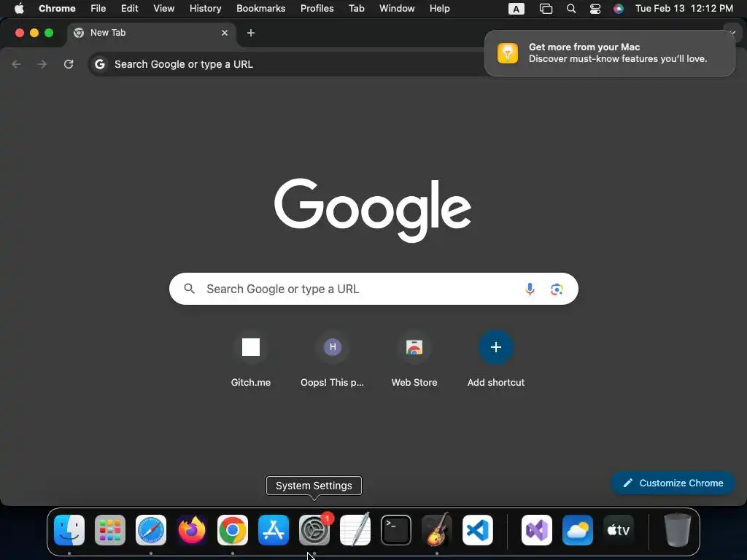
Task: Open the Window menu
Action: 397,9
